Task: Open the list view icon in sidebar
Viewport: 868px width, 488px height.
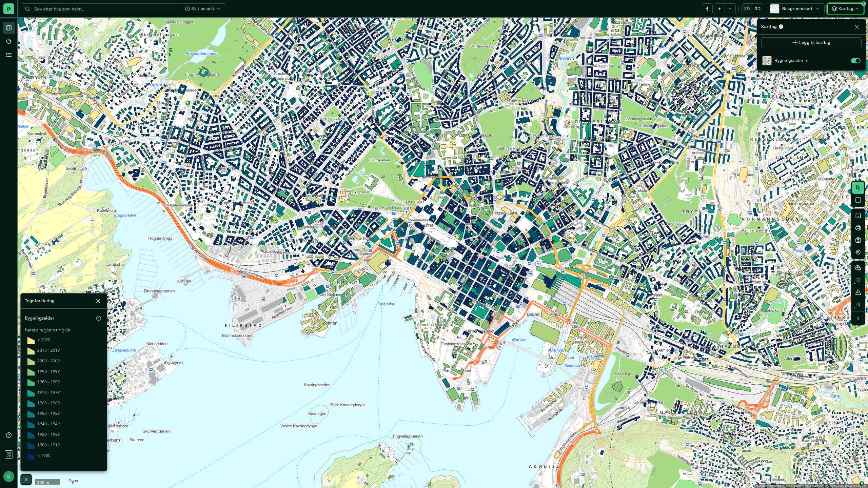Action: 9,55
